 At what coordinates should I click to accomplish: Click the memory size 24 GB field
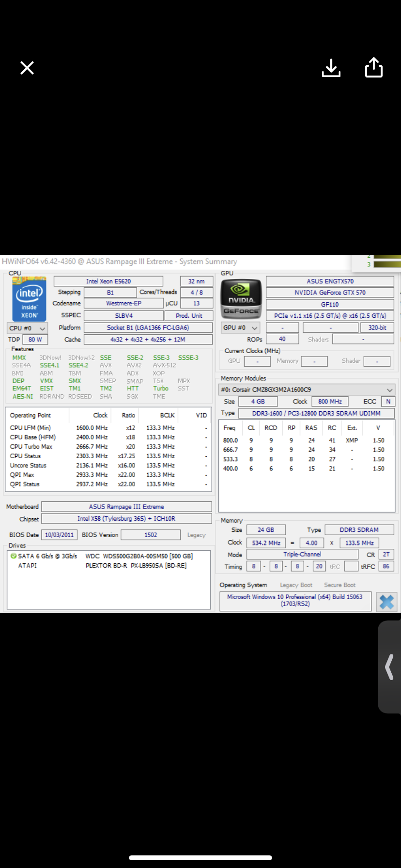click(266, 530)
